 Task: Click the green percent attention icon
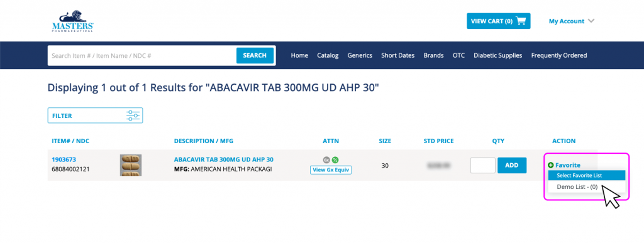335,160
